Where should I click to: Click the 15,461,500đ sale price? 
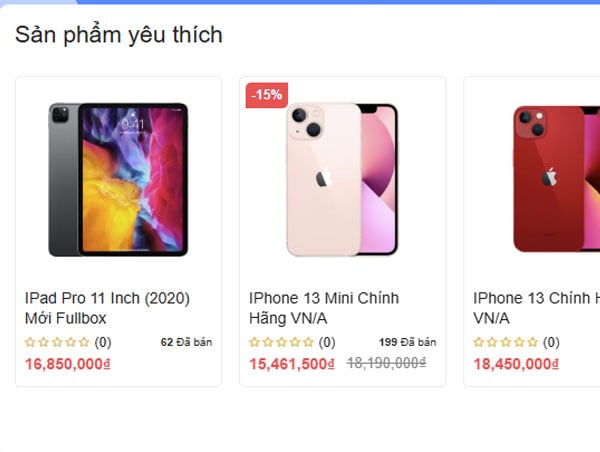pos(292,364)
